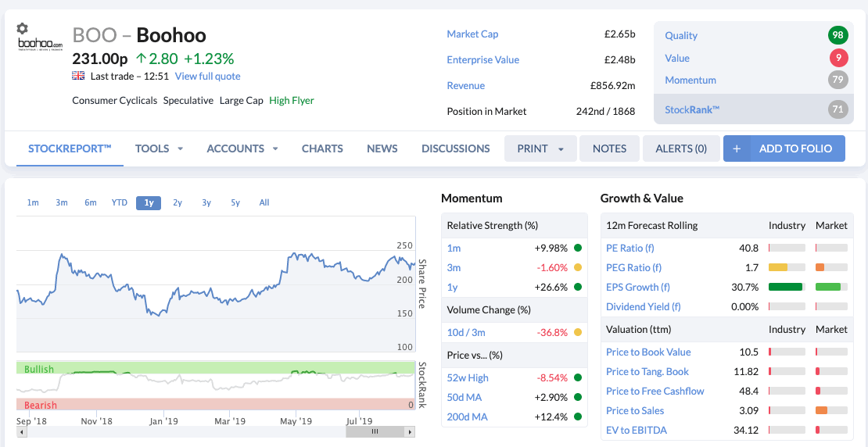The image size is (868, 447).
Task: Click the left arrow of the chart scrollbar
Action: pos(22,432)
